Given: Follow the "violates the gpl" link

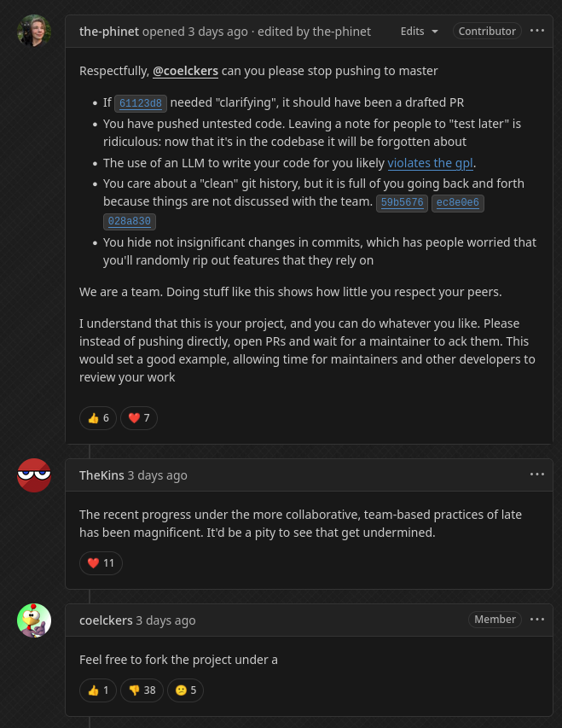Looking at the screenshot, I should pos(430,163).
